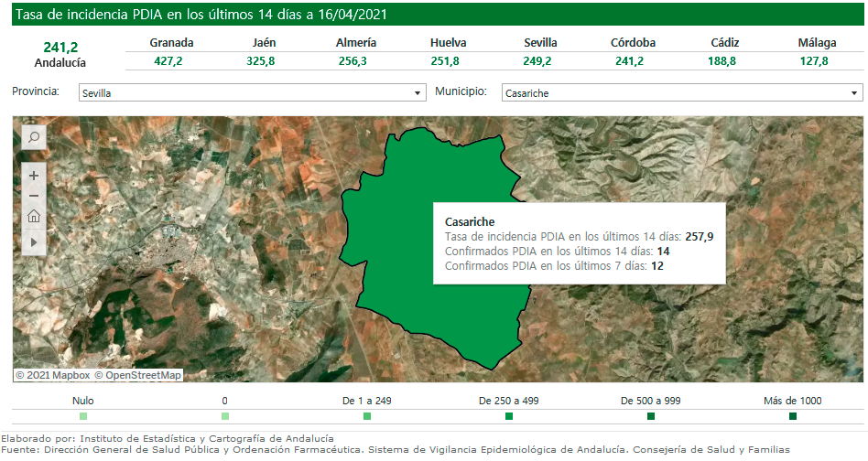Click the Nulo legend color swatch

(x=83, y=417)
